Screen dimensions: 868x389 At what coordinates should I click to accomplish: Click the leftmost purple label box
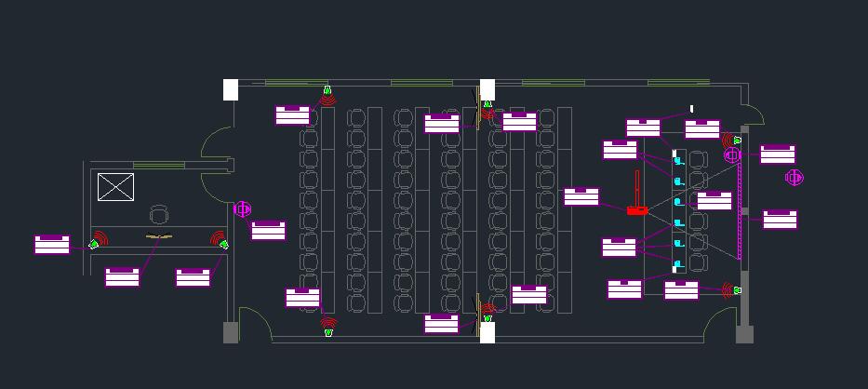pos(52,245)
